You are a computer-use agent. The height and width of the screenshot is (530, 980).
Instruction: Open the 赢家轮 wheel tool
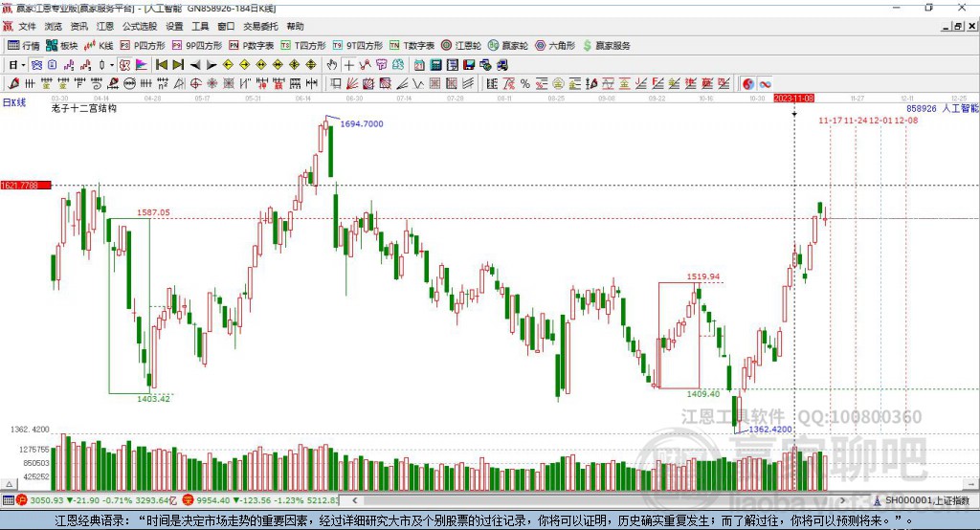(508, 46)
